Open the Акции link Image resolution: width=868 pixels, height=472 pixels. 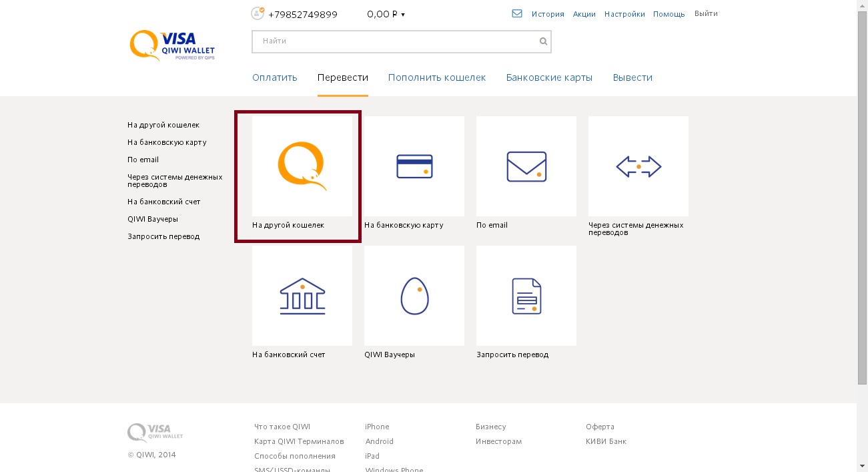pyautogui.click(x=584, y=14)
